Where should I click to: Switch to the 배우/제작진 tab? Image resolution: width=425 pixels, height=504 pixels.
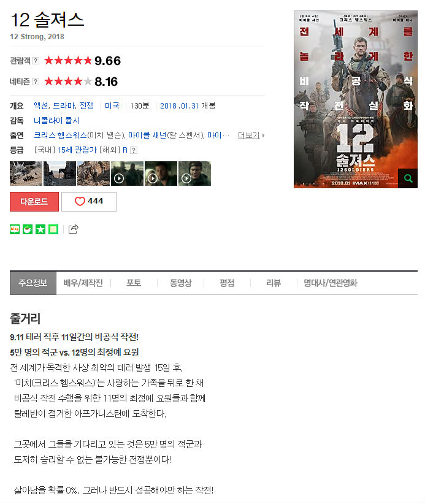pyautogui.click(x=83, y=283)
